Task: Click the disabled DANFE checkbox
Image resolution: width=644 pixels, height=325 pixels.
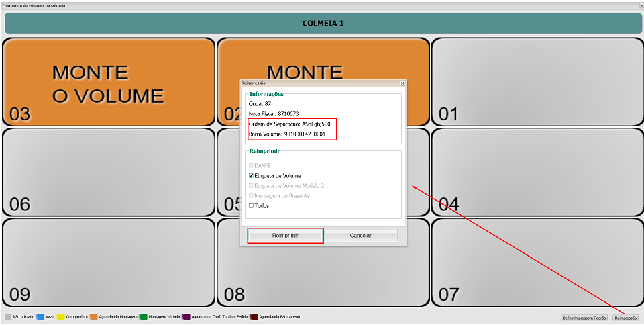Action: pyautogui.click(x=251, y=165)
